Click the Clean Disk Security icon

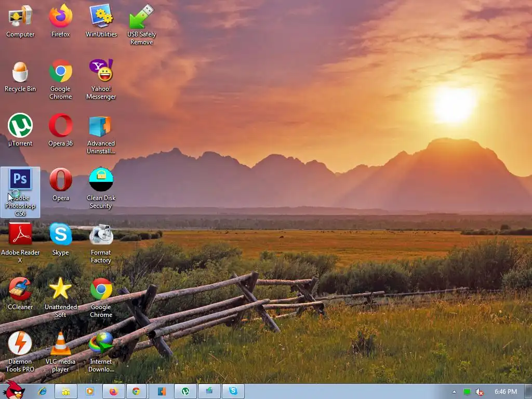point(101,188)
